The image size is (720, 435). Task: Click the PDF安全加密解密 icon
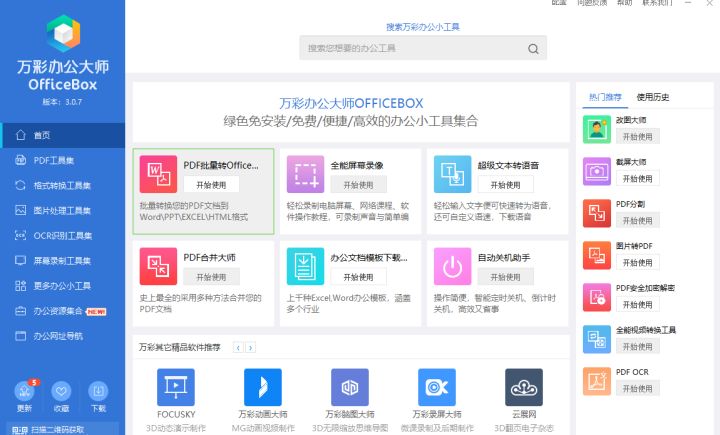596,297
